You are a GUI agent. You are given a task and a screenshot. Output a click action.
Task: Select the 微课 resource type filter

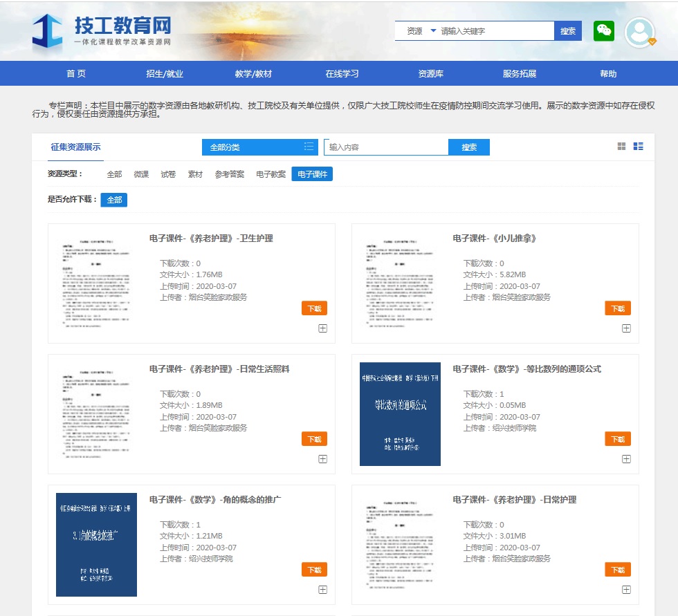click(140, 174)
